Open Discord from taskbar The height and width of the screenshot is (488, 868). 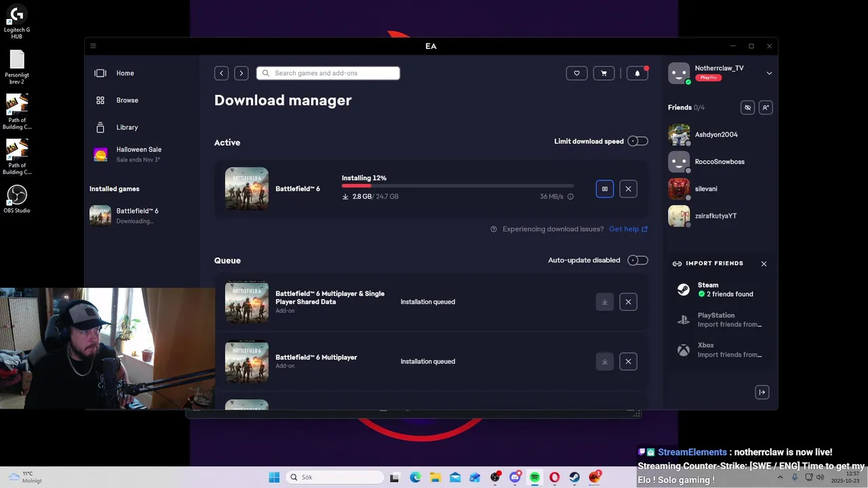[515, 477]
